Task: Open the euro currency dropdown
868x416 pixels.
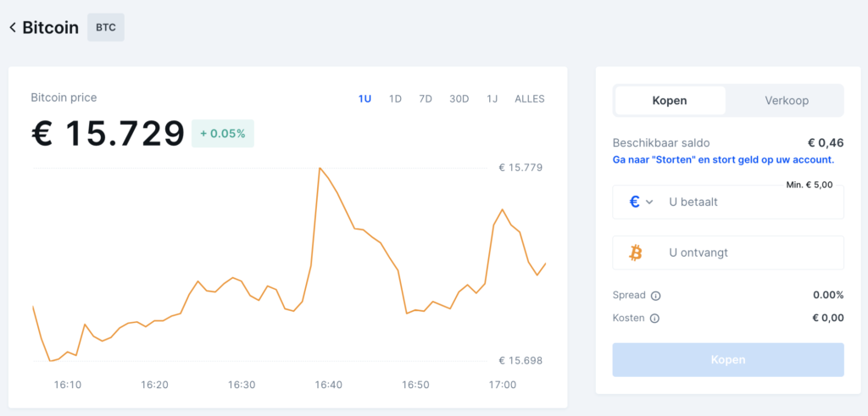Action: 642,202
